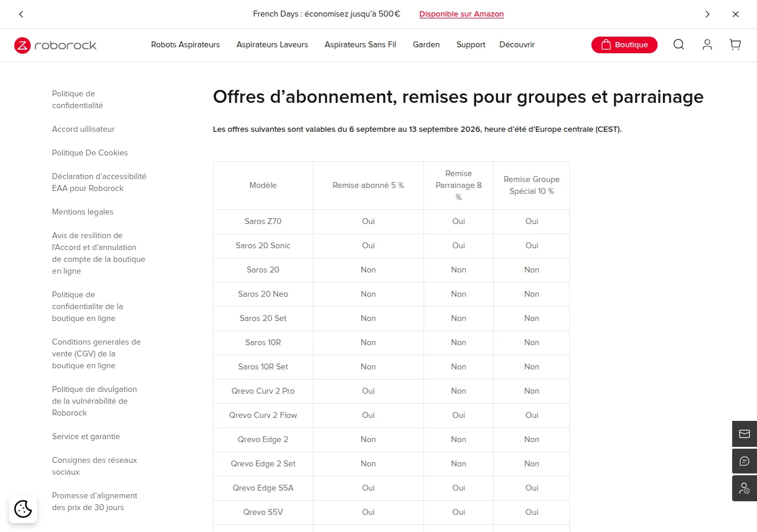Select the Saros Z70 table cell
The image size is (757, 532).
pyautogui.click(x=263, y=221)
